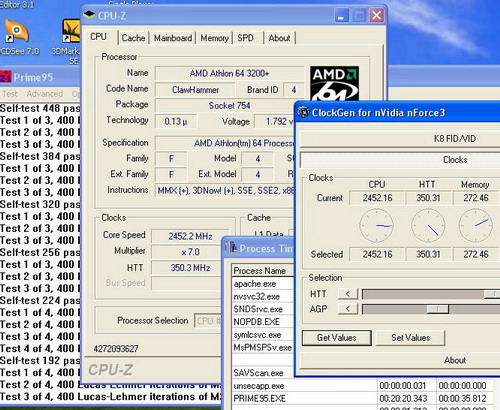Click the AGP slider thumb in ClockGen
Screen dimensions: 500x410
tap(438, 309)
